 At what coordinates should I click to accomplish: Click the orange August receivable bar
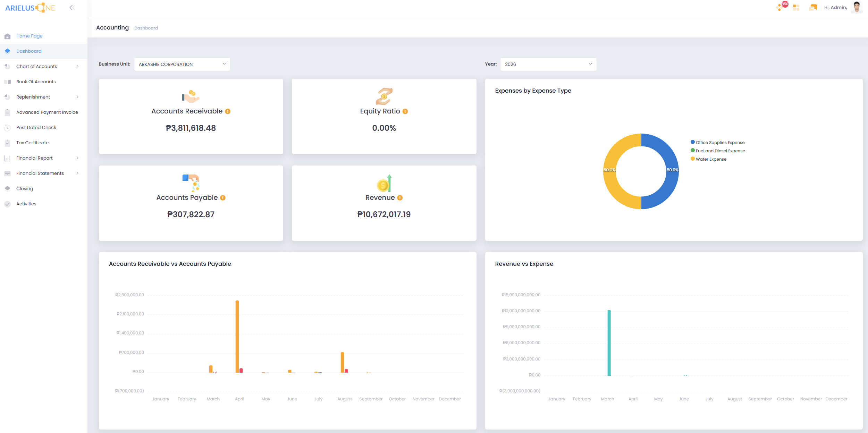click(342, 363)
